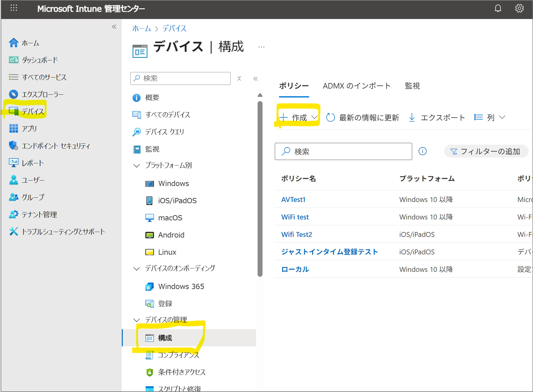Go to ホーム in left navigation

pos(24,43)
